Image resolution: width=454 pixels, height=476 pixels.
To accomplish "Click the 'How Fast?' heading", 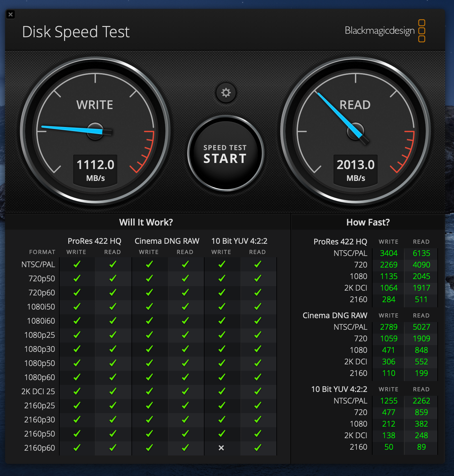I will pyautogui.click(x=368, y=222).
